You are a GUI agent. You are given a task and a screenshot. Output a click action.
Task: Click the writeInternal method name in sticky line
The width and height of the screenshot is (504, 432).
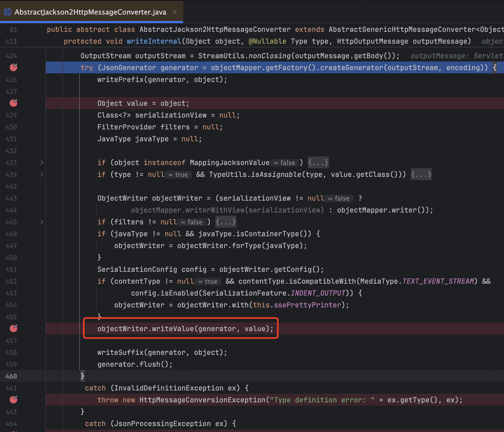pos(154,41)
